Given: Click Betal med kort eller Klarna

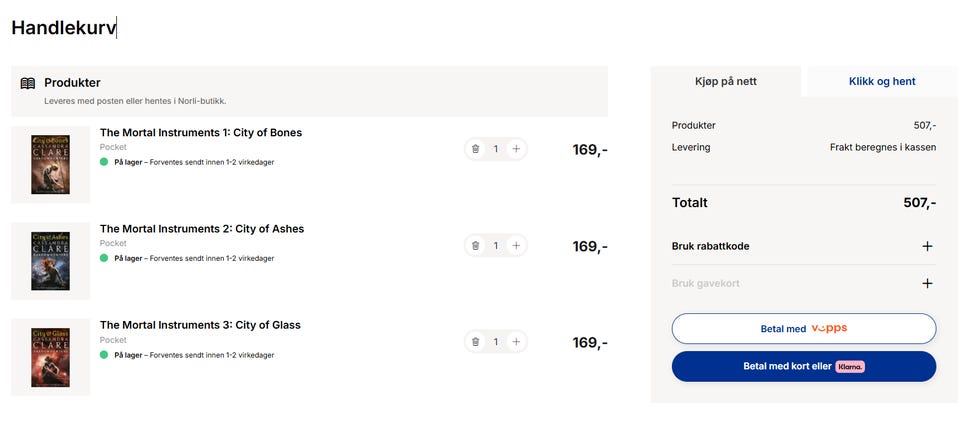Looking at the screenshot, I should coord(804,366).
